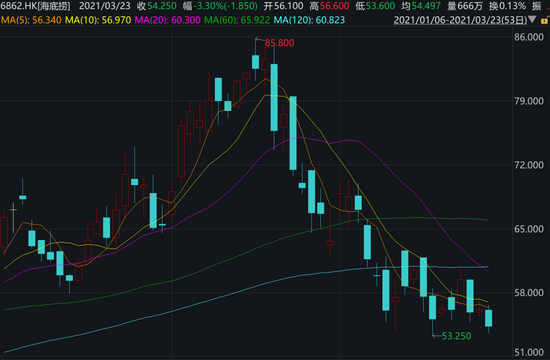Screen dimensions: 550x360
Task: Click the MA(20) 60.300 indicator label
Action: point(168,20)
